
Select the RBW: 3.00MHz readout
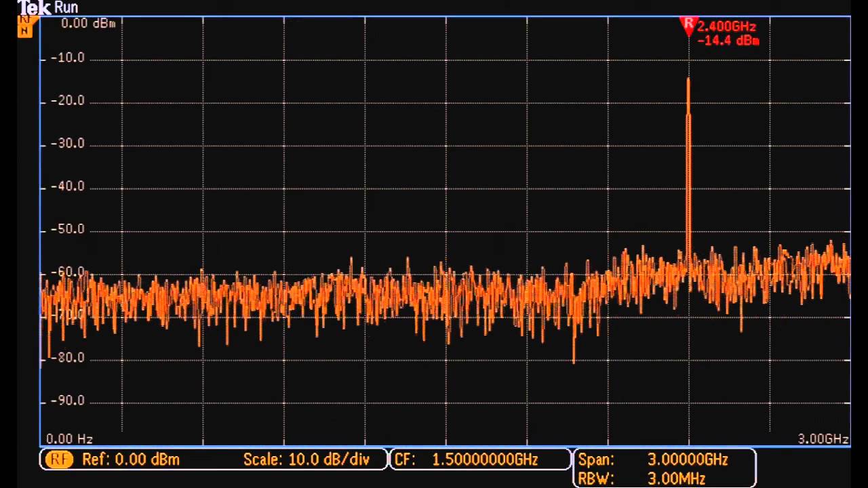pyautogui.click(x=642, y=479)
